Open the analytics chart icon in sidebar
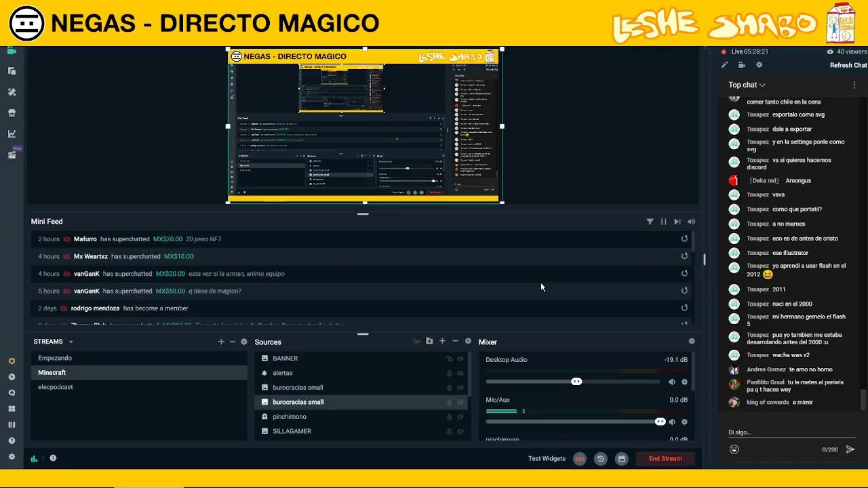The width and height of the screenshot is (868, 488). coord(12,134)
